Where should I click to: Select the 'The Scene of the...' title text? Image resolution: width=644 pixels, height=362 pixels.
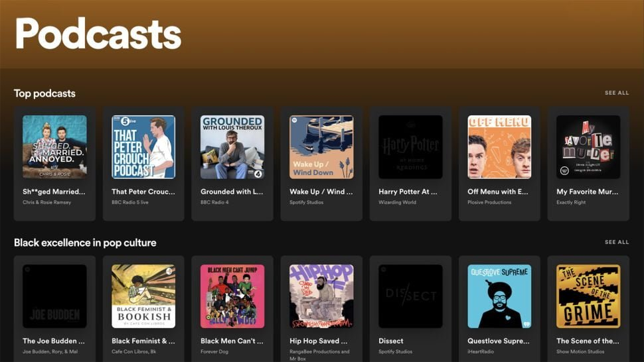[588, 341]
